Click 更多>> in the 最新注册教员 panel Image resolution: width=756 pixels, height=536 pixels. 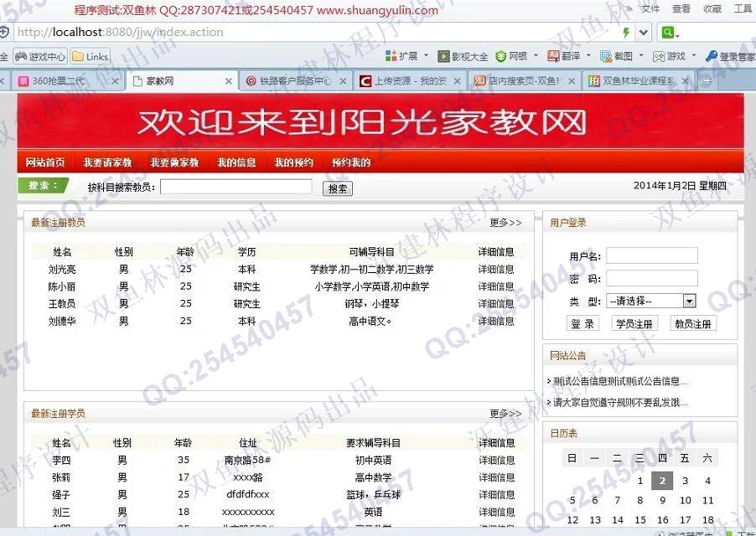click(505, 223)
